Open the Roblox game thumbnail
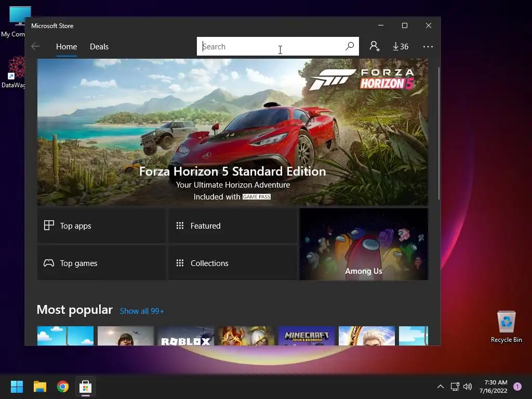532x399 pixels. click(186, 336)
